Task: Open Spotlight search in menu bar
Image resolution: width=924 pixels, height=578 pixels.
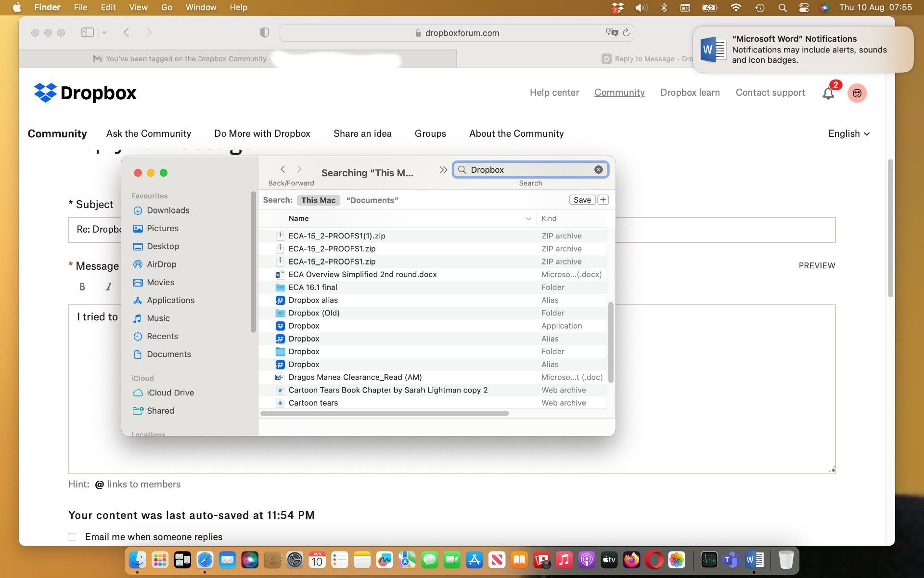Action: [783, 7]
